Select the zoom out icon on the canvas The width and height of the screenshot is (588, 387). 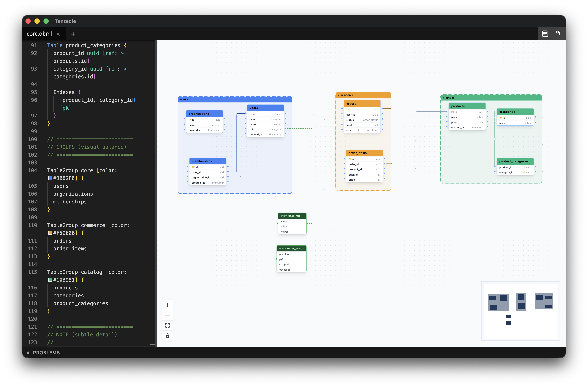point(167,315)
